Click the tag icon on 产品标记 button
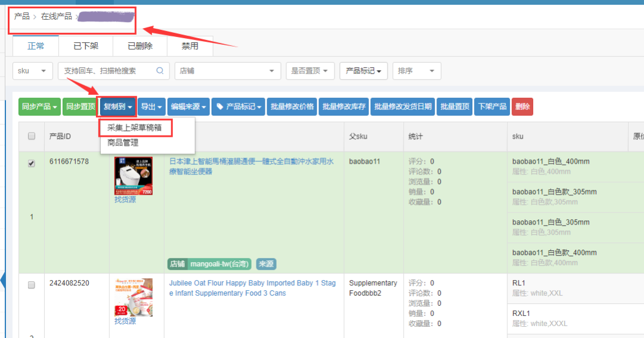 coord(219,107)
